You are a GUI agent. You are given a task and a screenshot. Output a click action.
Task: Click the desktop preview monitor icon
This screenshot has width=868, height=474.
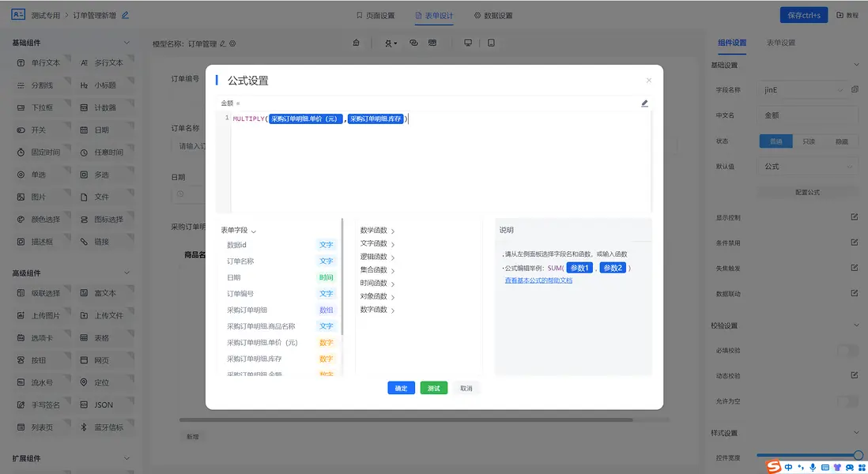[x=468, y=43]
